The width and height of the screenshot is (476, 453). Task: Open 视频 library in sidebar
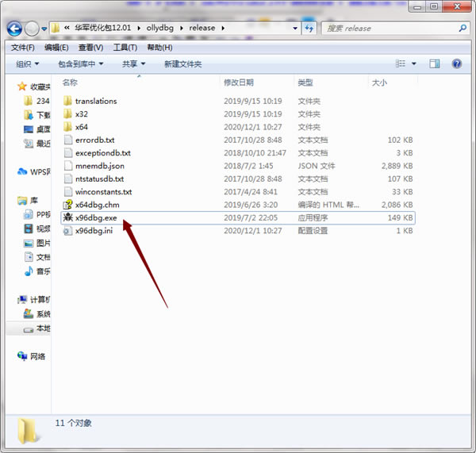click(x=44, y=228)
